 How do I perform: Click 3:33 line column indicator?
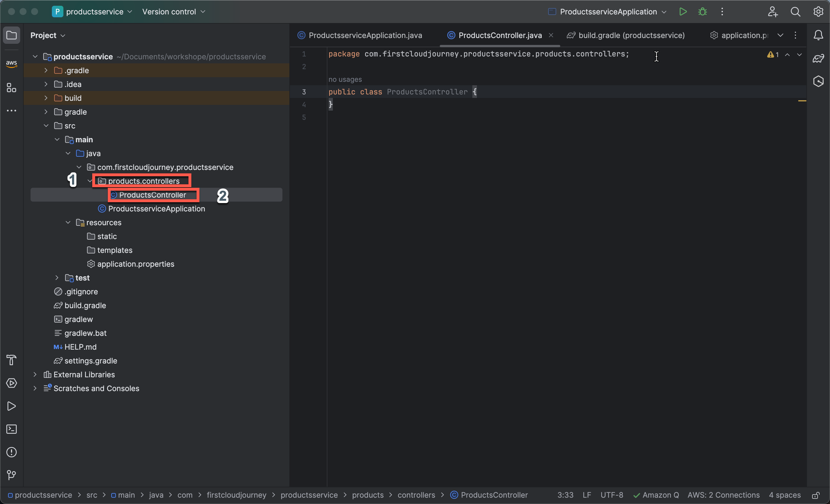[565, 495]
